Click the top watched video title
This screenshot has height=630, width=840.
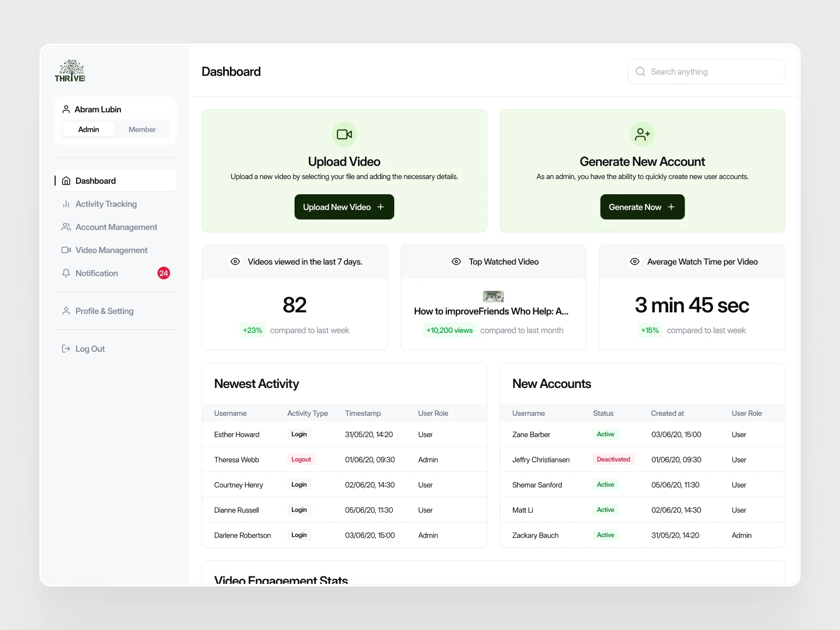coord(491,311)
